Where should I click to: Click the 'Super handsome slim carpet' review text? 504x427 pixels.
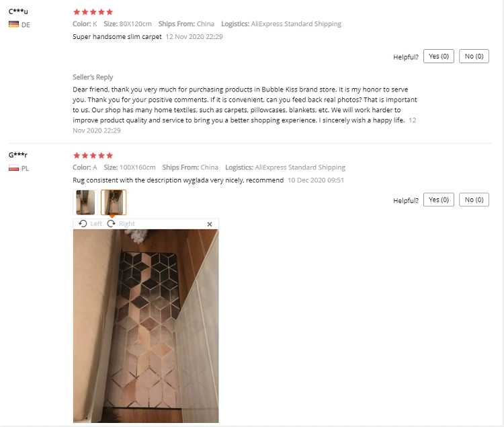117,37
